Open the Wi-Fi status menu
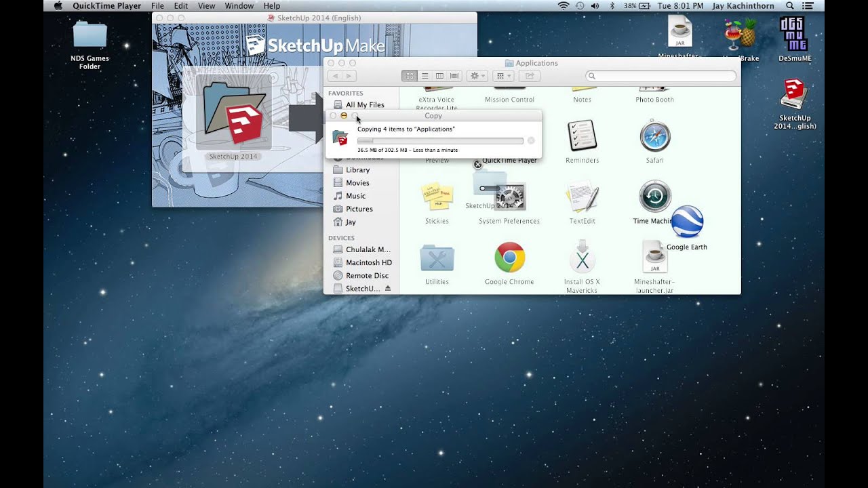The width and height of the screenshot is (868, 488). pyautogui.click(x=564, y=5)
